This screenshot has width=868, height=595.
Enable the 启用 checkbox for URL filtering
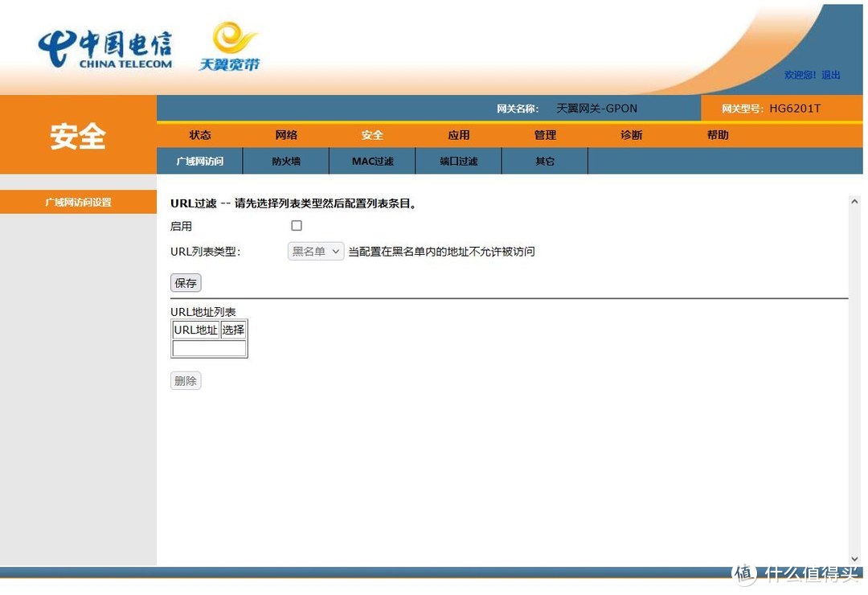(297, 226)
